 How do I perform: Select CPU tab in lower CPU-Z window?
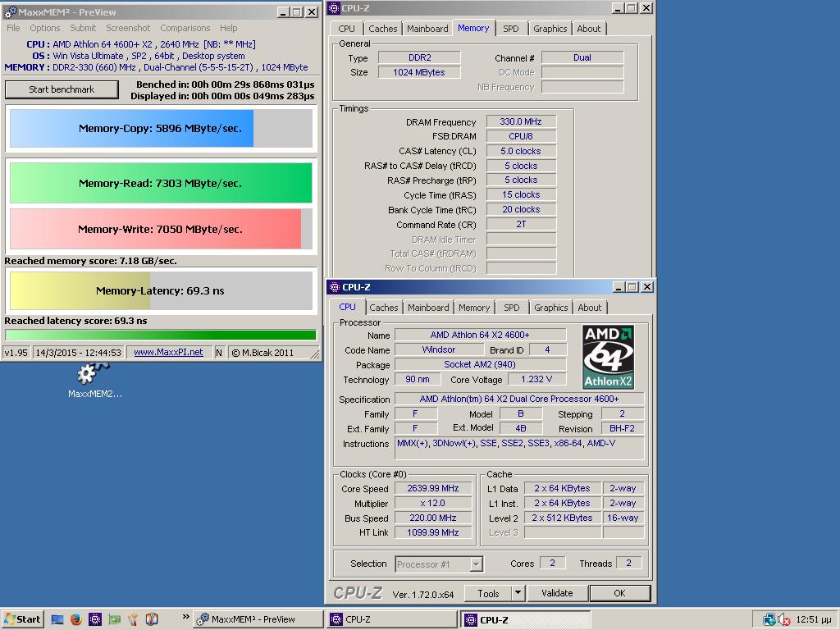[x=347, y=307]
